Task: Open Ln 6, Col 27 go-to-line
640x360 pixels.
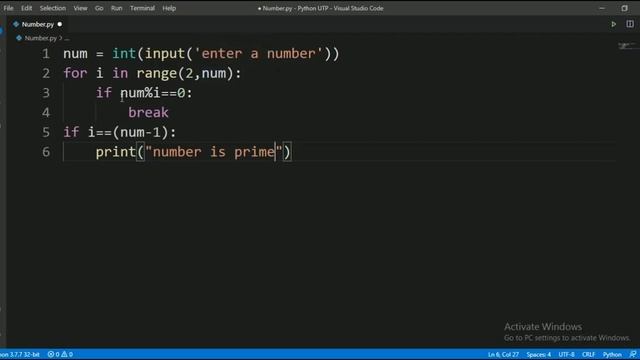Action: click(503, 354)
